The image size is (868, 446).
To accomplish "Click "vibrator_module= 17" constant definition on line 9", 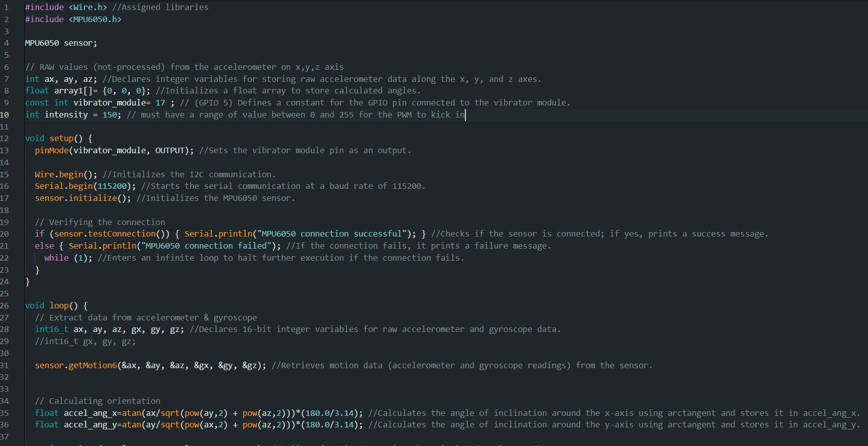I will 119,102.
